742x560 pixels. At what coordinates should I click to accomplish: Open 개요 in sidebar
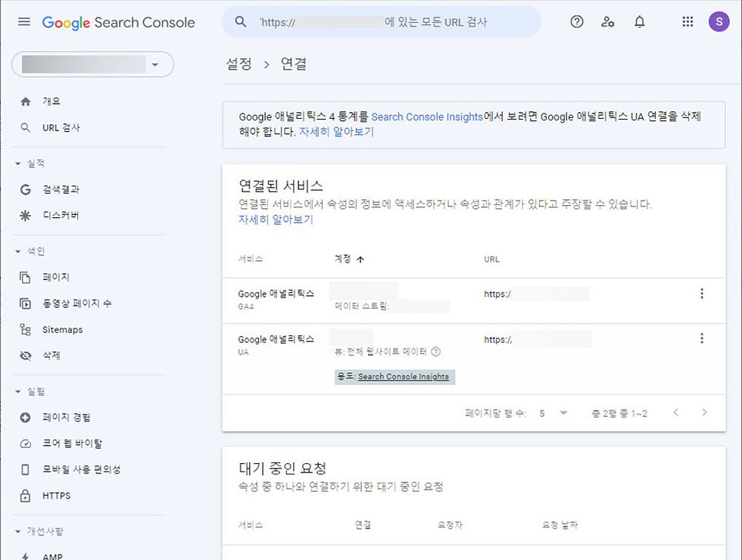pos(51,101)
